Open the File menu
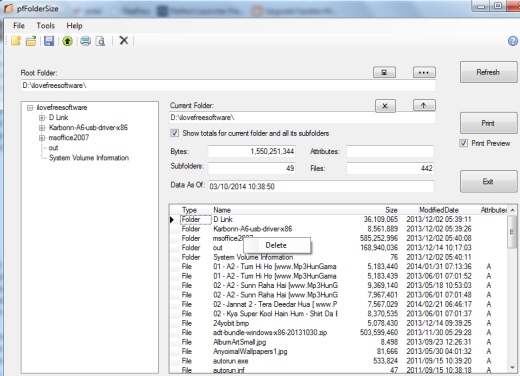 point(19,26)
